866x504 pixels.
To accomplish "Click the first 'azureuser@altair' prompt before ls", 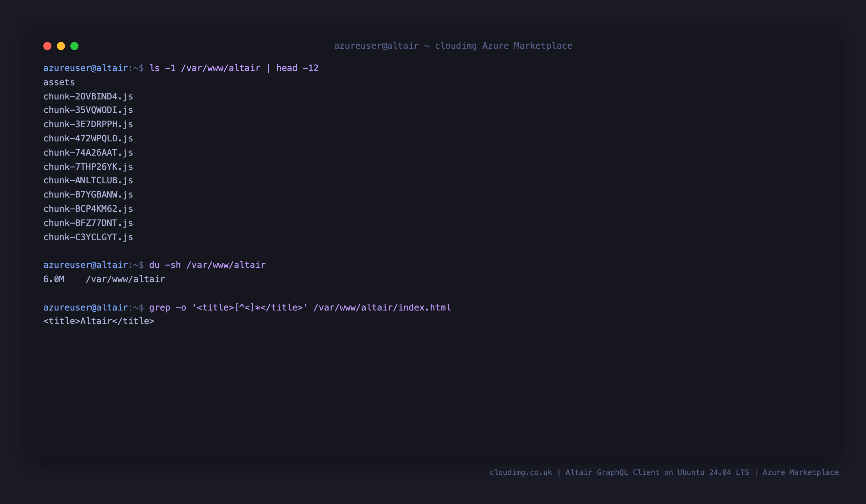I will pos(86,68).
